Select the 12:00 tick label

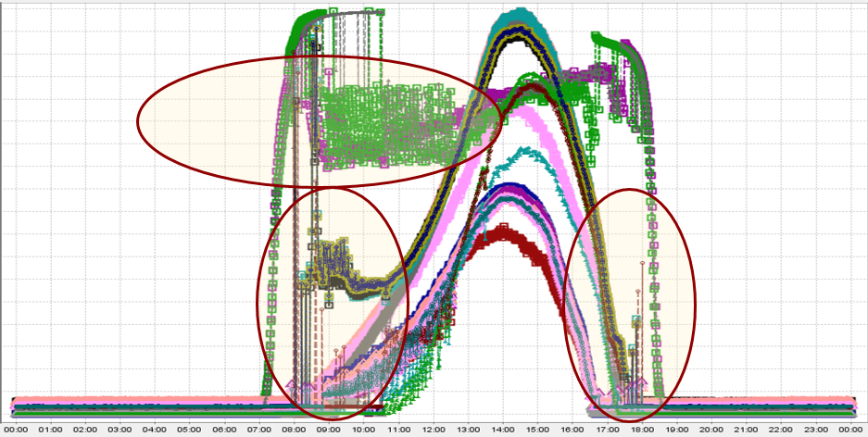click(434, 430)
